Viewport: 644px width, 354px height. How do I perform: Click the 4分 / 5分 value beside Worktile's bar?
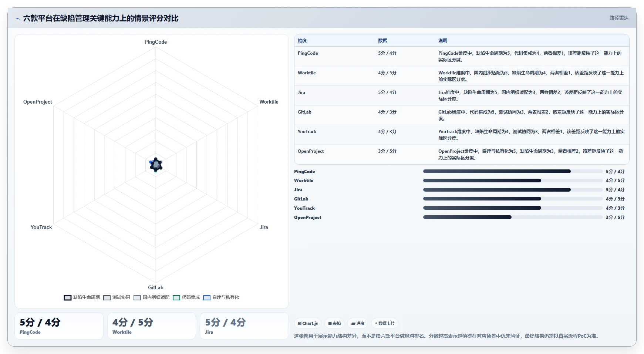(x=615, y=181)
